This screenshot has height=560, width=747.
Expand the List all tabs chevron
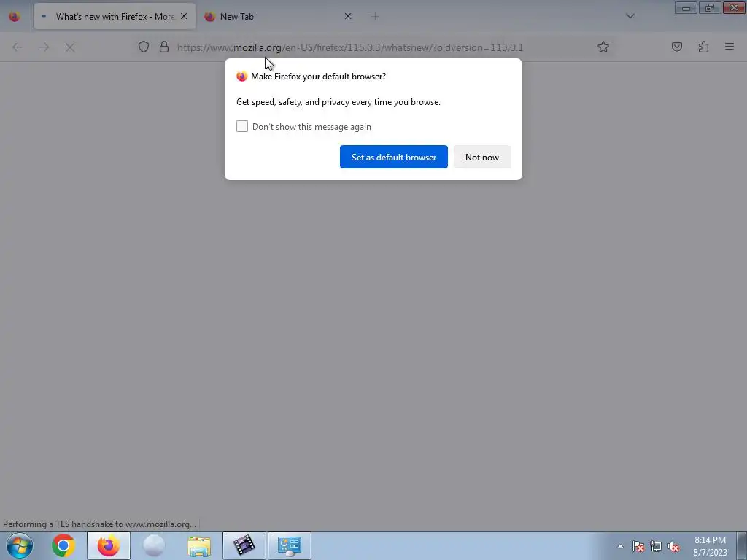(630, 16)
